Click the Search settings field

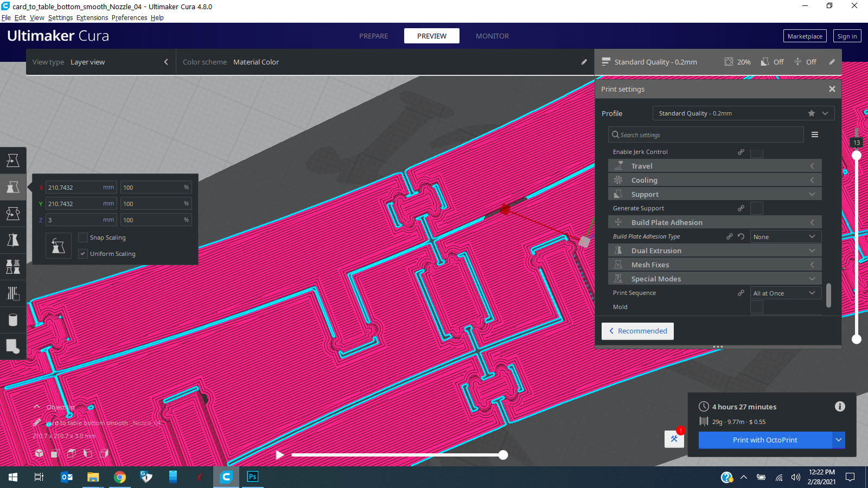(706, 134)
